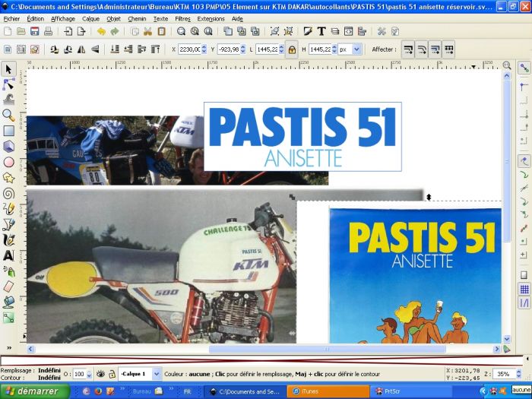Image resolution: width=532 pixels, height=399 pixels.
Task: Select the Node editing tool
Action: click(8, 83)
